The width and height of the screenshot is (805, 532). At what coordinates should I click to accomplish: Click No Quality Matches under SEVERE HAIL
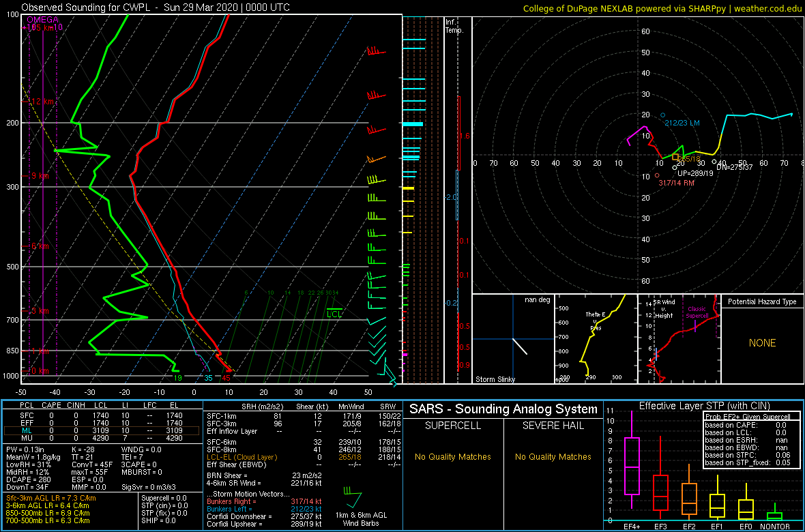553,456
